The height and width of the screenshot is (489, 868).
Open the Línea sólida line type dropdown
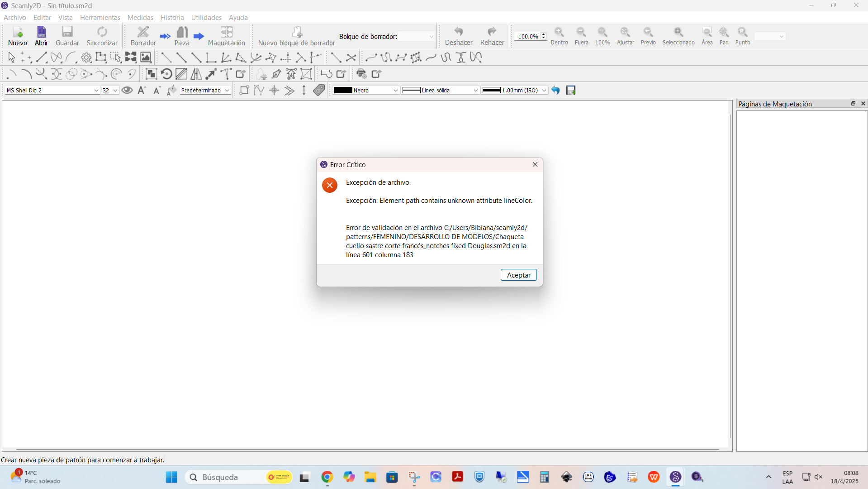coord(440,90)
